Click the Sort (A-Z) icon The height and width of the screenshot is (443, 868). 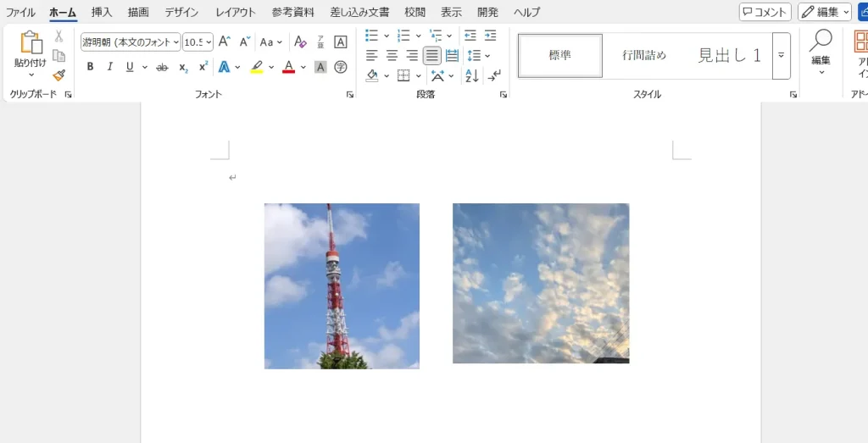coord(471,75)
